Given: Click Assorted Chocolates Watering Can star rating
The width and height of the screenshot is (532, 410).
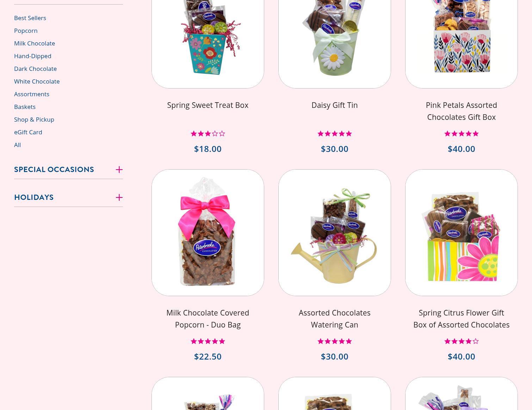Looking at the screenshot, I should tap(335, 341).
